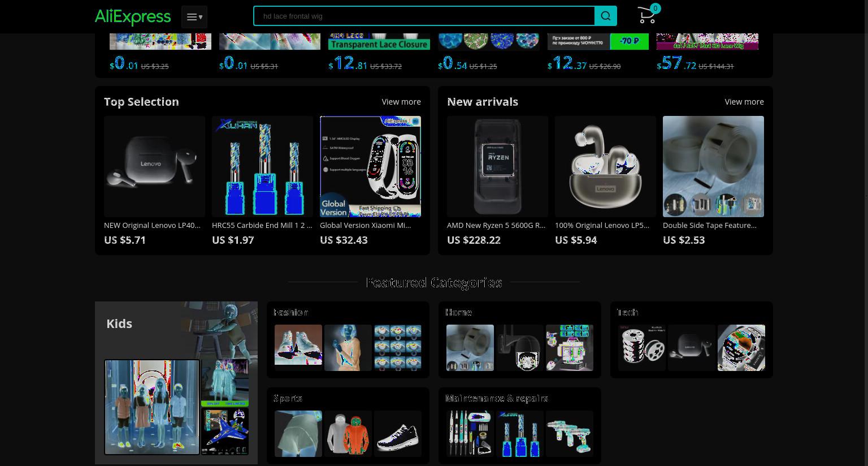Click 'Double Side Tape Feature...' title

709,225
